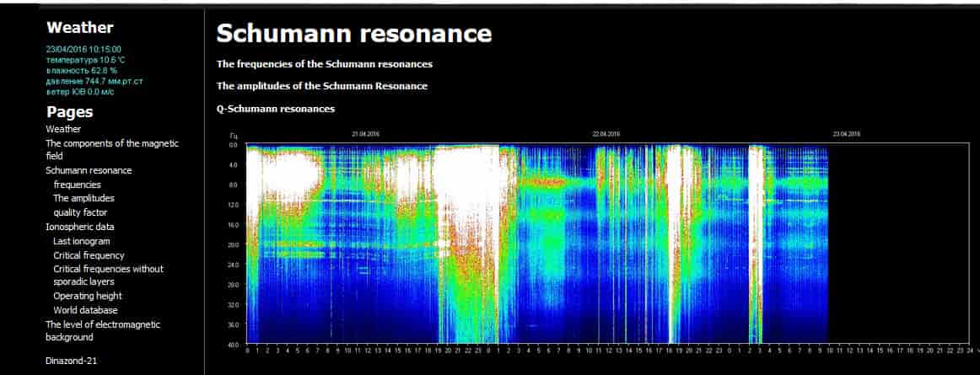Open The amplitudes of the Schumann Resonance

[x=322, y=86]
